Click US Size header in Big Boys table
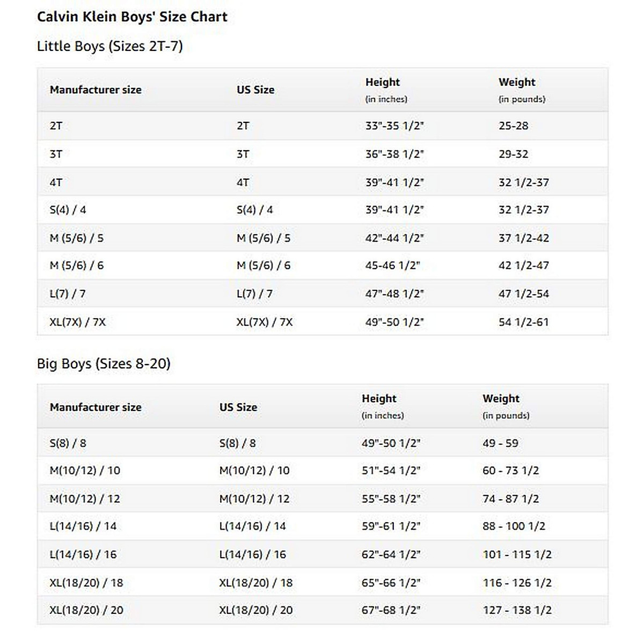Screen dimensions: 644x644 pos(238,407)
